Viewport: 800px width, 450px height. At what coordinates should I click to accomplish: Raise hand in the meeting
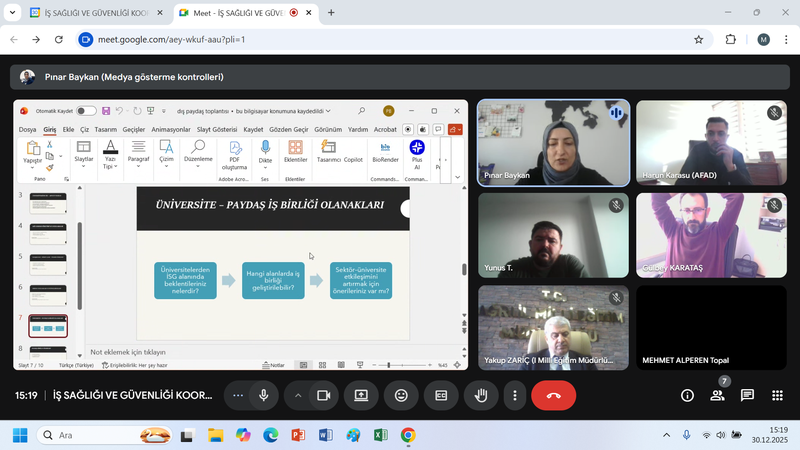pos(481,395)
